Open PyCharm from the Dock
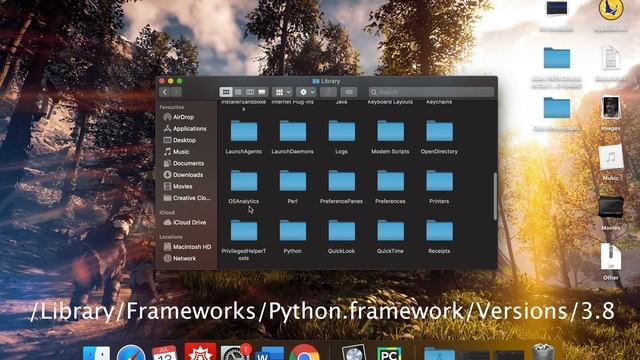This screenshot has width=640, height=360. click(x=389, y=353)
